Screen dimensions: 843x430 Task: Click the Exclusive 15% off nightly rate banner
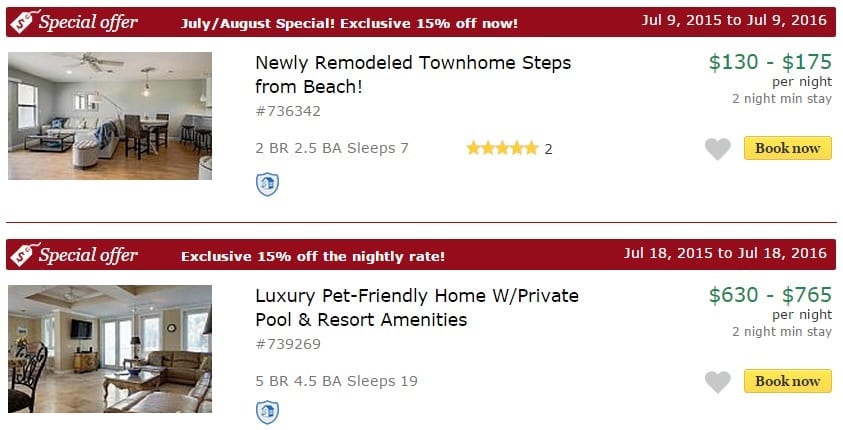[313, 256]
